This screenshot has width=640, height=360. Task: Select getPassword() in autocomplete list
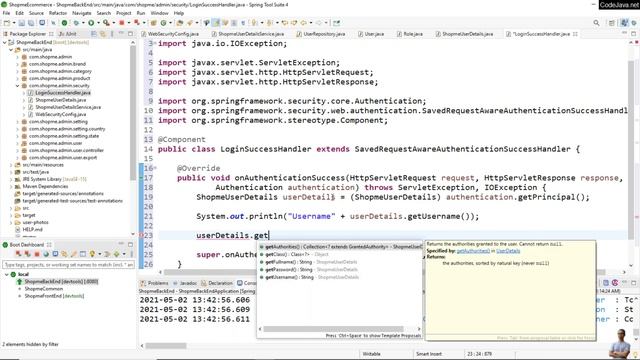click(341, 269)
